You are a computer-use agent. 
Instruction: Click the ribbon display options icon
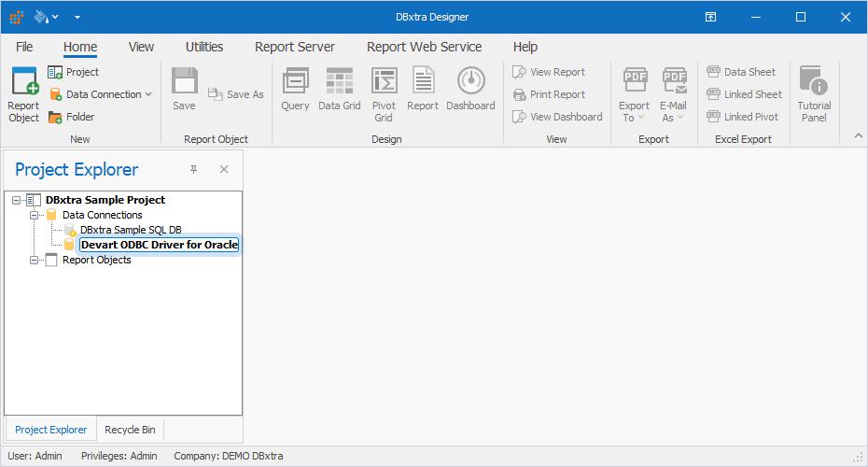pyautogui.click(x=711, y=17)
